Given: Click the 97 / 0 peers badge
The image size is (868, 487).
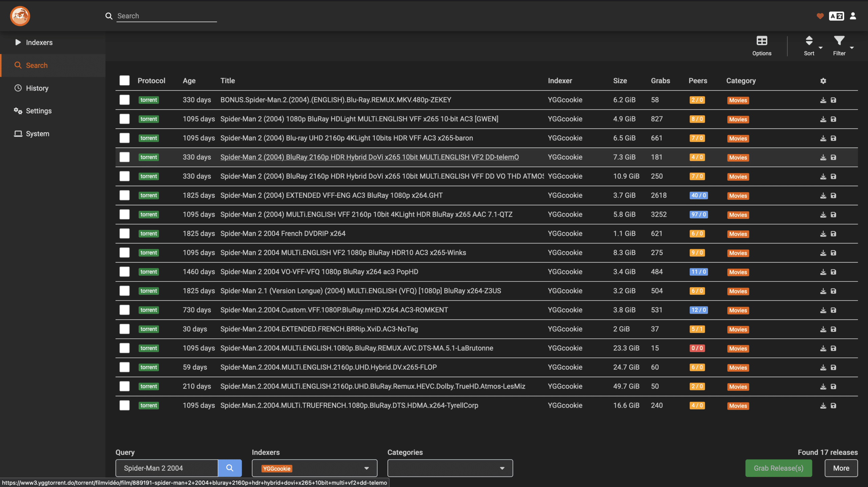Looking at the screenshot, I should [x=698, y=214].
